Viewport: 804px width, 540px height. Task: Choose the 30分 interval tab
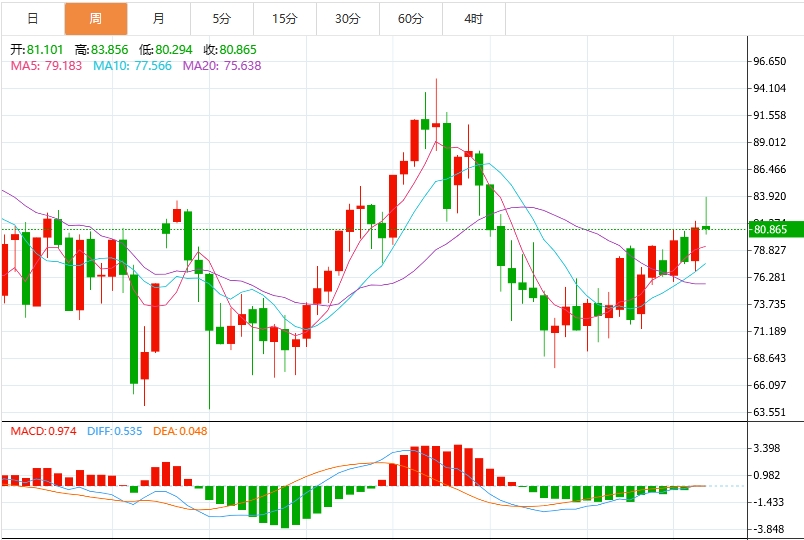tap(348, 19)
